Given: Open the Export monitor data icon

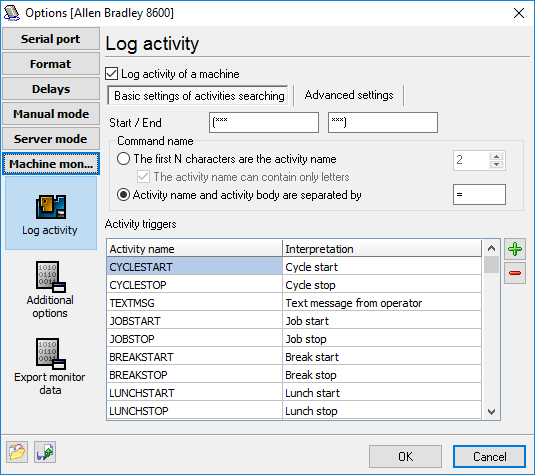Looking at the screenshot, I should (50, 366).
